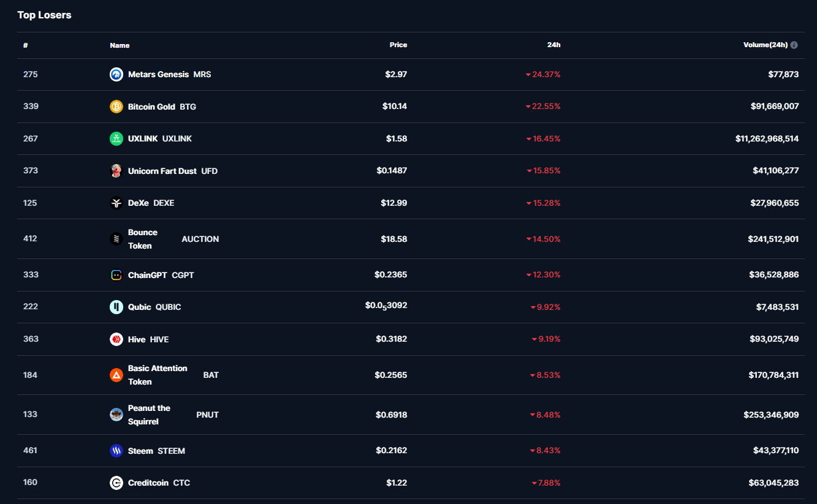Click the Volume(24h) column header
This screenshot has height=504, width=817.
click(765, 45)
